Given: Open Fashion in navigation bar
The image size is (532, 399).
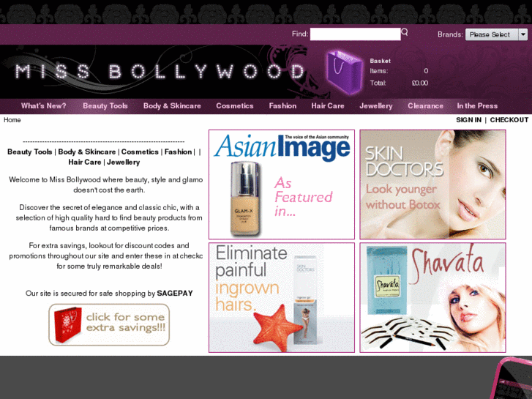Looking at the screenshot, I should (x=282, y=106).
